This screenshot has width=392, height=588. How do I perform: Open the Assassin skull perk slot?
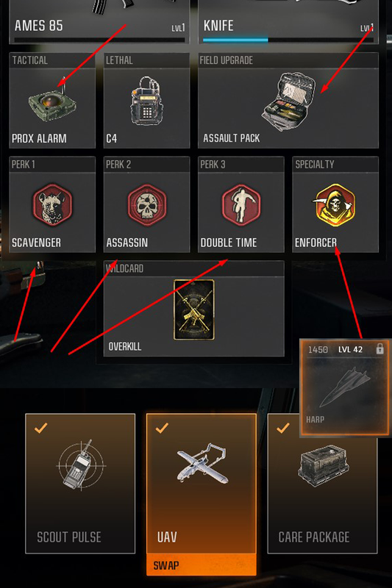coord(146,205)
